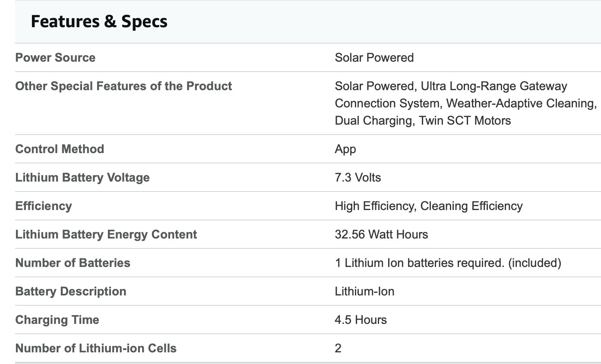
Task: Select Other Special Features of the Product label
Action: (x=123, y=86)
